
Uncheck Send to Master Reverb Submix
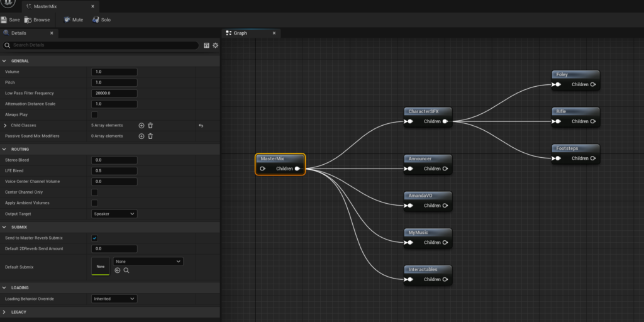pos(94,238)
